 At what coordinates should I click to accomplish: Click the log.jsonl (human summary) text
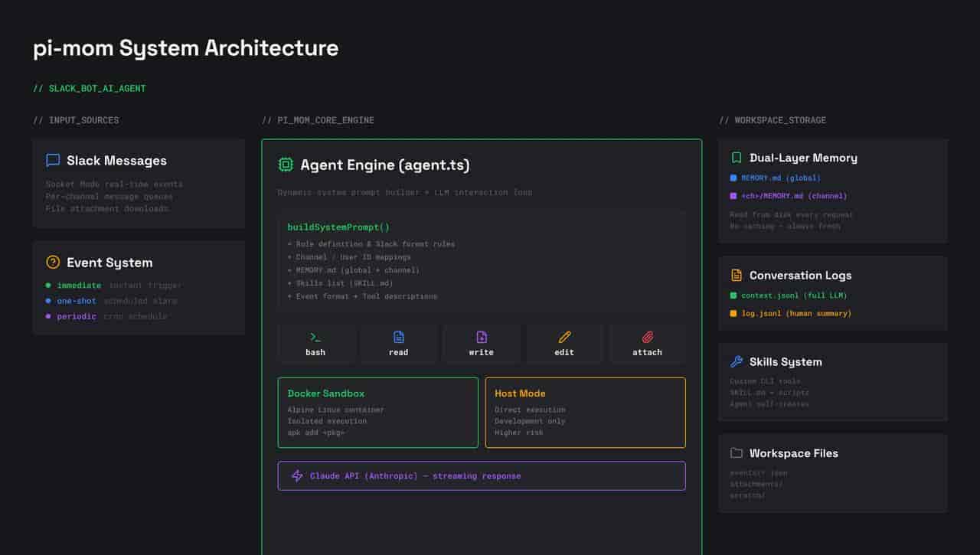pyautogui.click(x=796, y=313)
